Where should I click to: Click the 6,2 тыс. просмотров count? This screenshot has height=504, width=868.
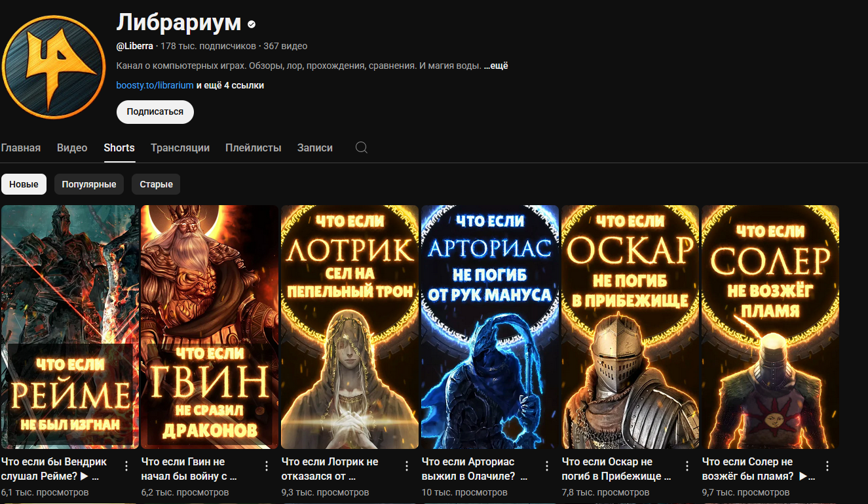click(x=185, y=492)
